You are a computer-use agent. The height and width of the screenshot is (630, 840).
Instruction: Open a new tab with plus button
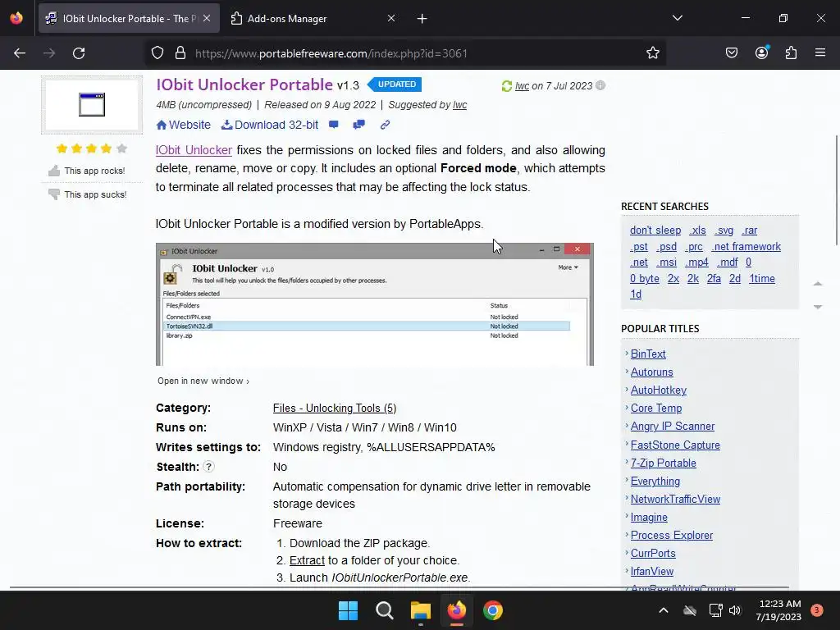point(422,19)
